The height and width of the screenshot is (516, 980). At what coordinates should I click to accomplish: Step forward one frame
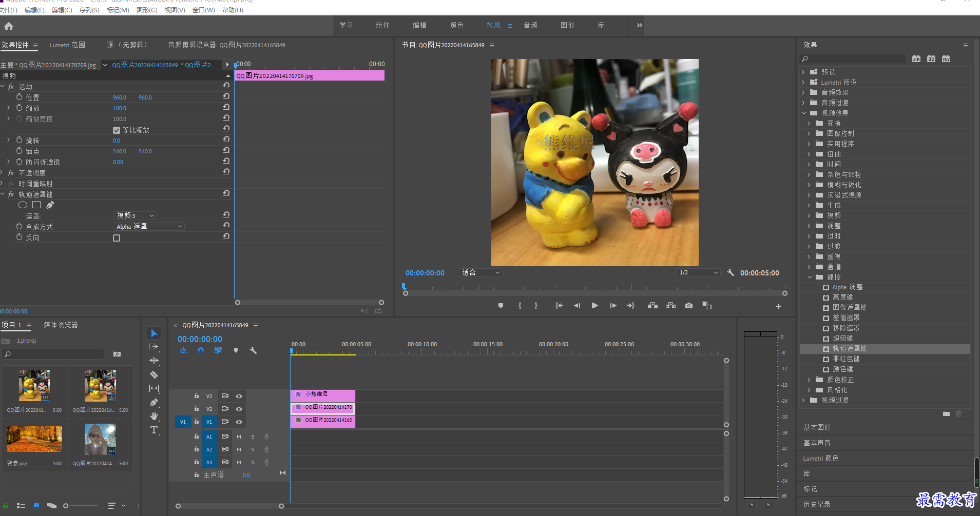(613, 306)
